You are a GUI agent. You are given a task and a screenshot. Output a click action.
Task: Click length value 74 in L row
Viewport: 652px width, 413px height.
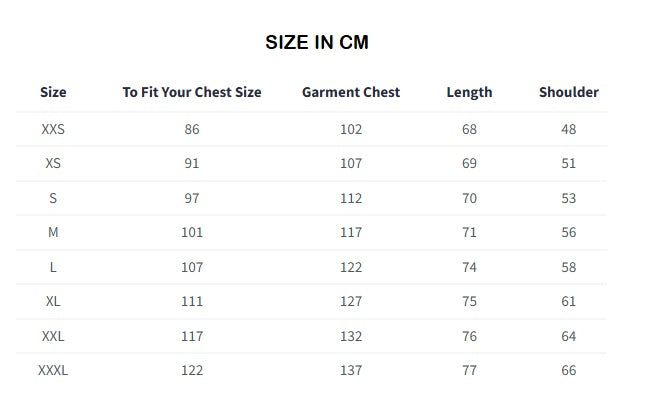click(469, 267)
